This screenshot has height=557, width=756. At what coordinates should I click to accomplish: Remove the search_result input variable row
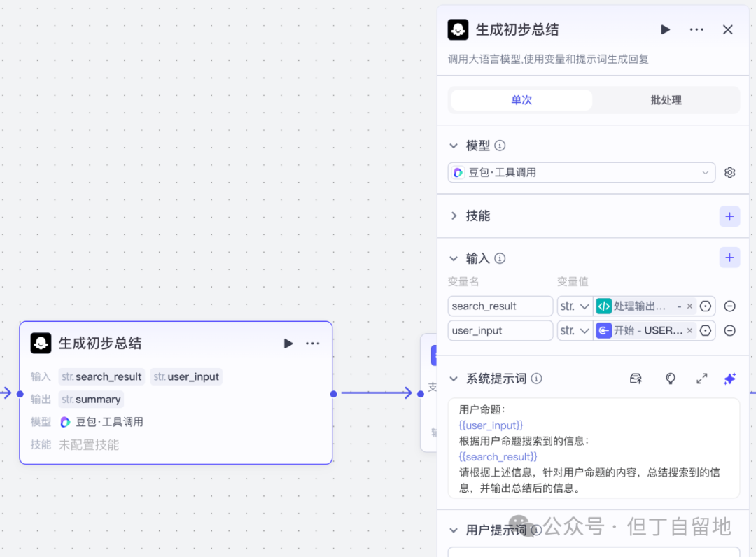click(729, 306)
